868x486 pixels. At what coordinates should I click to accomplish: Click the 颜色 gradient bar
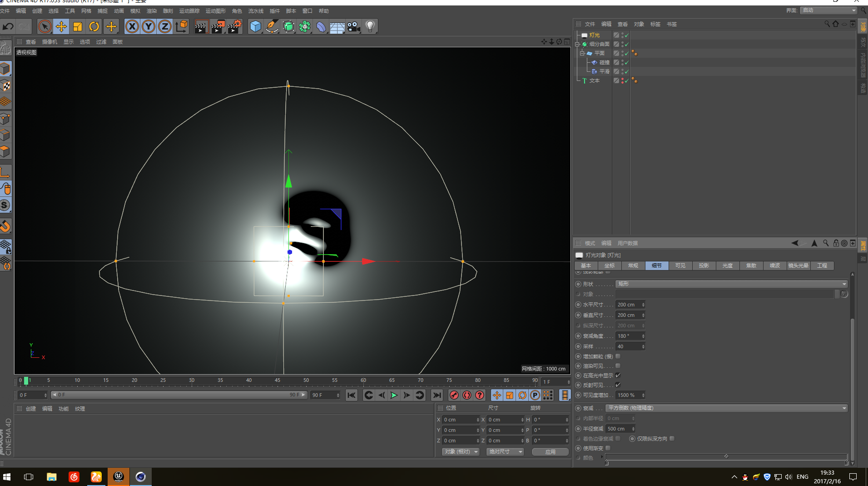[x=726, y=457]
